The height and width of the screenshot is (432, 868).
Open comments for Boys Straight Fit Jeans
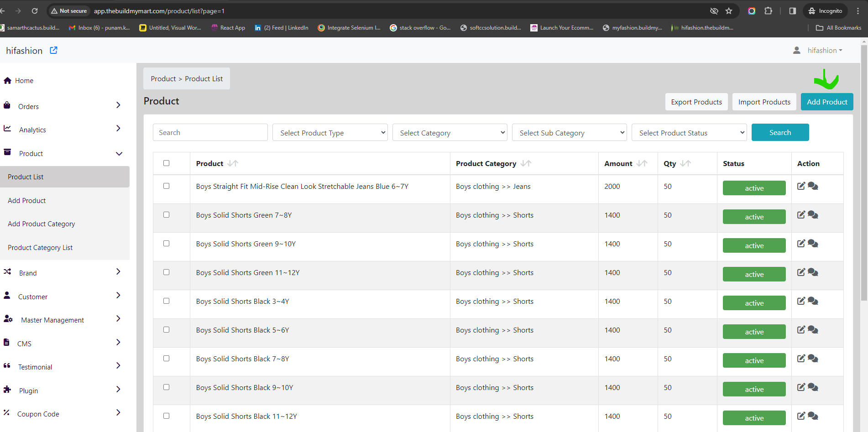tap(813, 186)
